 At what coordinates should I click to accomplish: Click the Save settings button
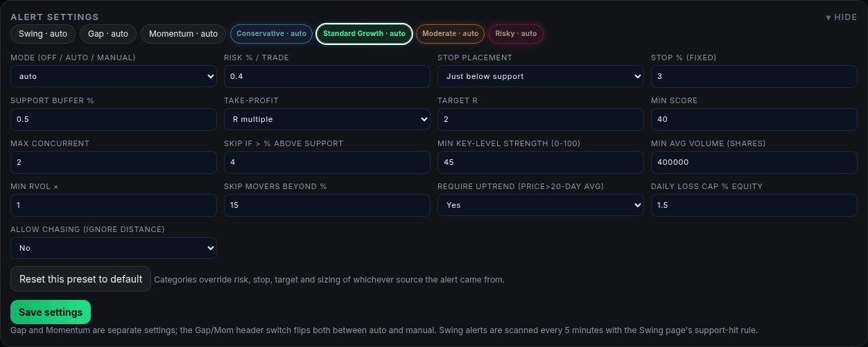coord(51,312)
